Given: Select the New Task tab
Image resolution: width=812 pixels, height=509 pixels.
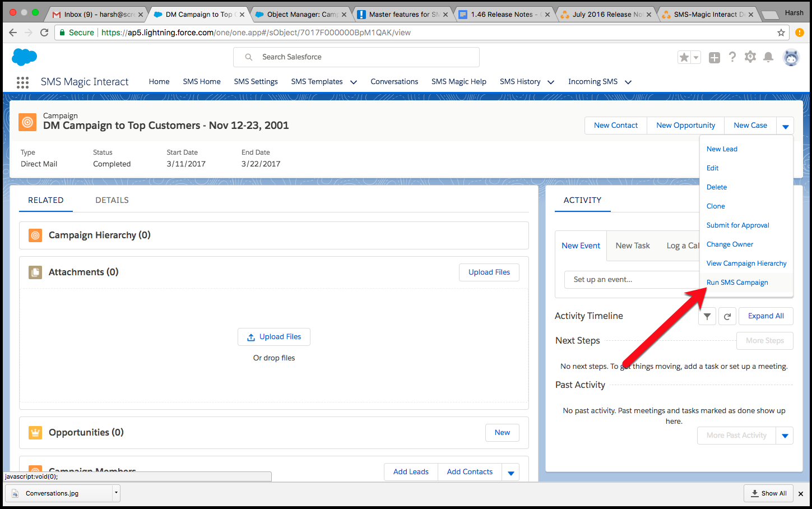Looking at the screenshot, I should click(633, 246).
